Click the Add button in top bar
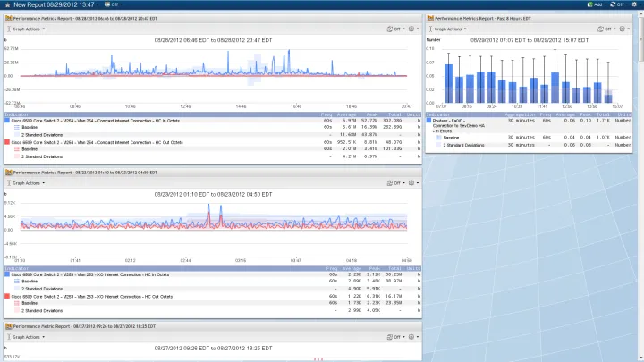The image size is (644, 362). [594, 4]
